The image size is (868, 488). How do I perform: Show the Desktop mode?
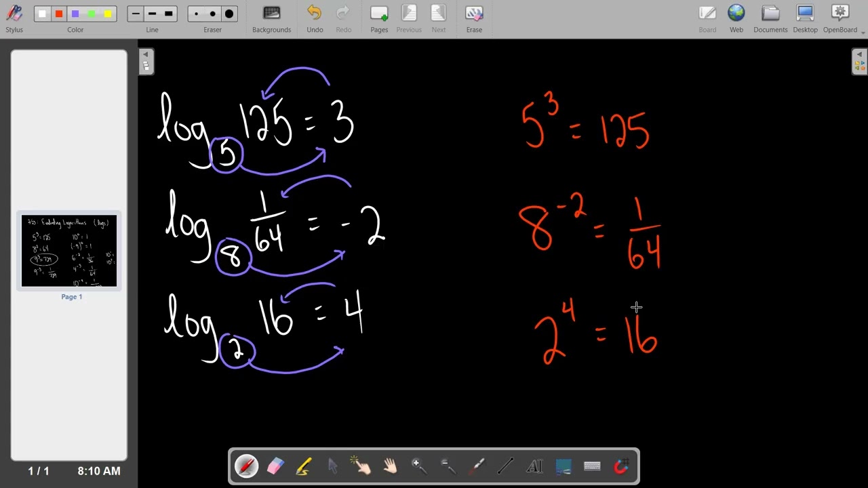tap(805, 19)
